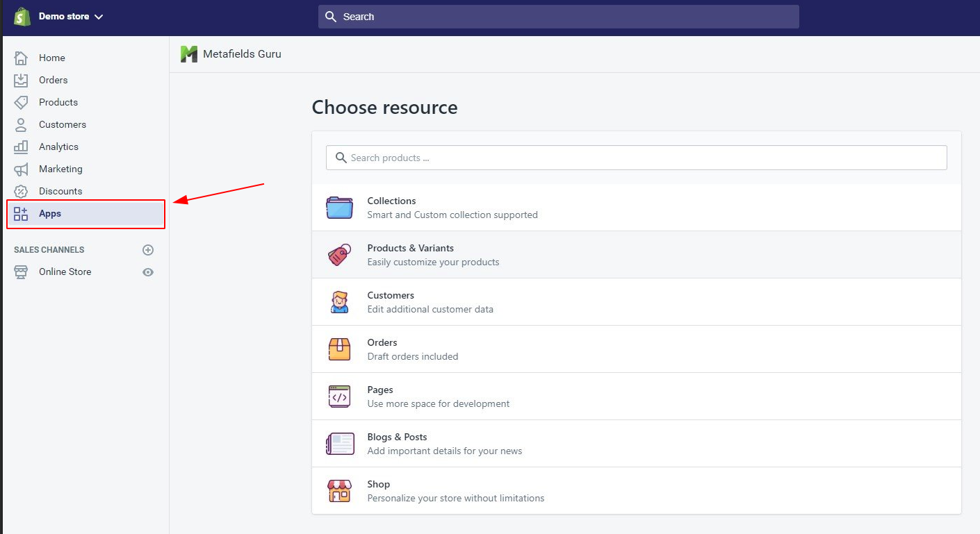Click 'Add important details for your news'

[445, 451]
